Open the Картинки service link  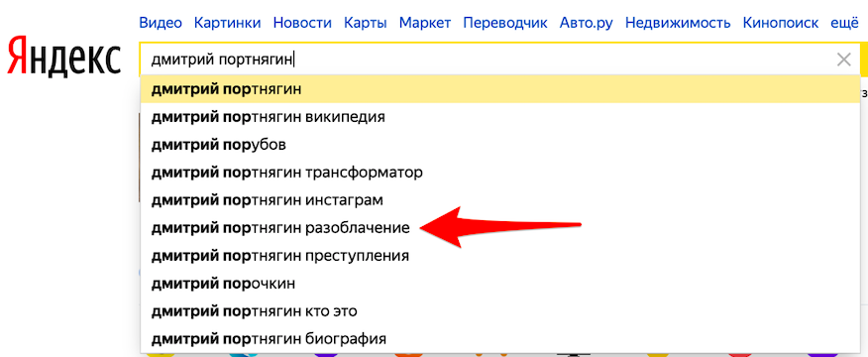coord(228,23)
